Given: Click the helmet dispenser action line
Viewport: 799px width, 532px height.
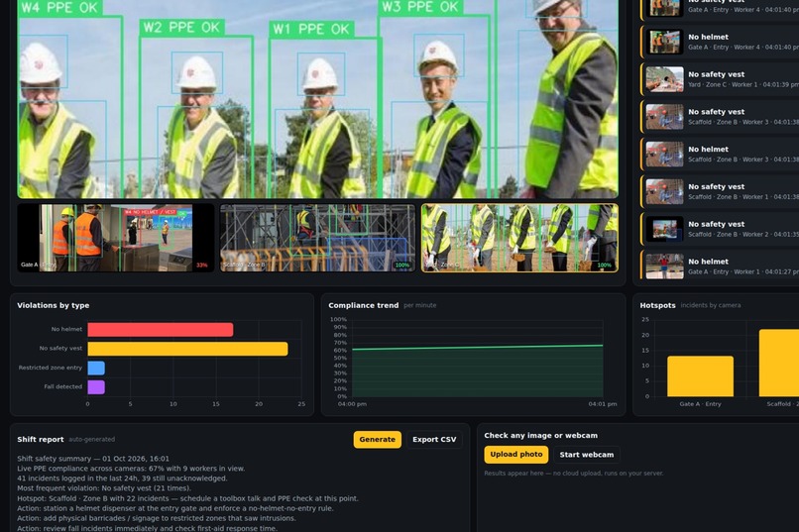Looking at the screenshot, I should [x=175, y=508].
